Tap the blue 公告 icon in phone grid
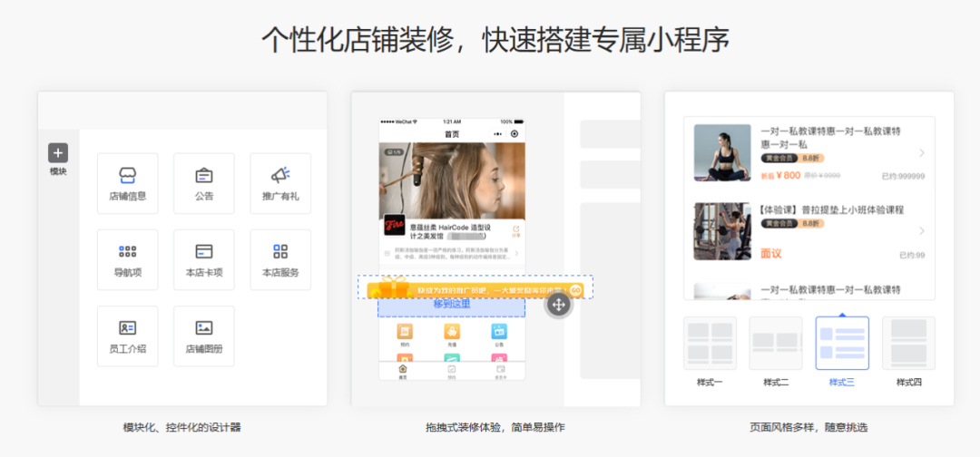Image resolution: width=980 pixels, height=457 pixels. [x=499, y=332]
